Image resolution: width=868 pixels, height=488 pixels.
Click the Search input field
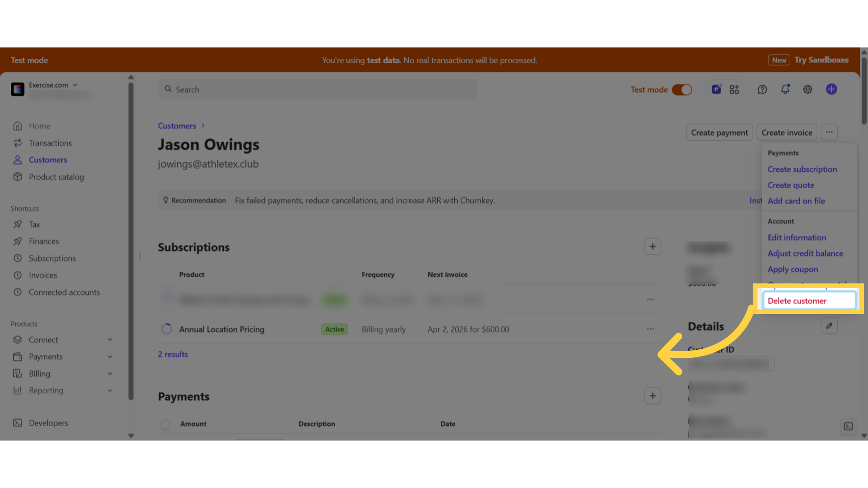pos(317,89)
